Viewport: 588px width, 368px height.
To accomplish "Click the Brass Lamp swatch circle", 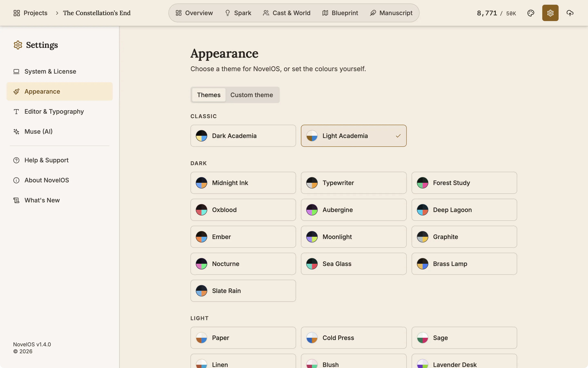I will (x=423, y=264).
